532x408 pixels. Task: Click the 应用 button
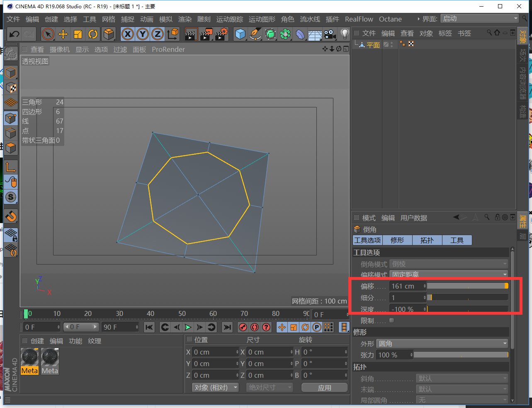[324, 388]
